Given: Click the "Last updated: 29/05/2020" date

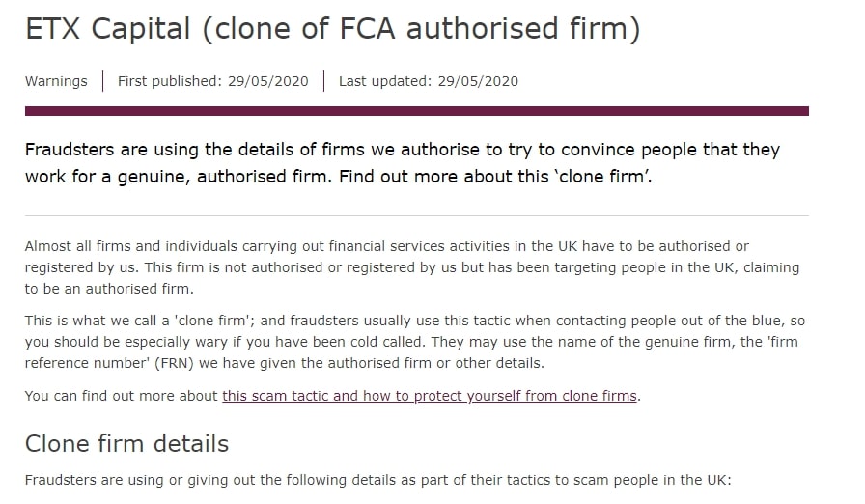Looking at the screenshot, I should click(x=428, y=81).
